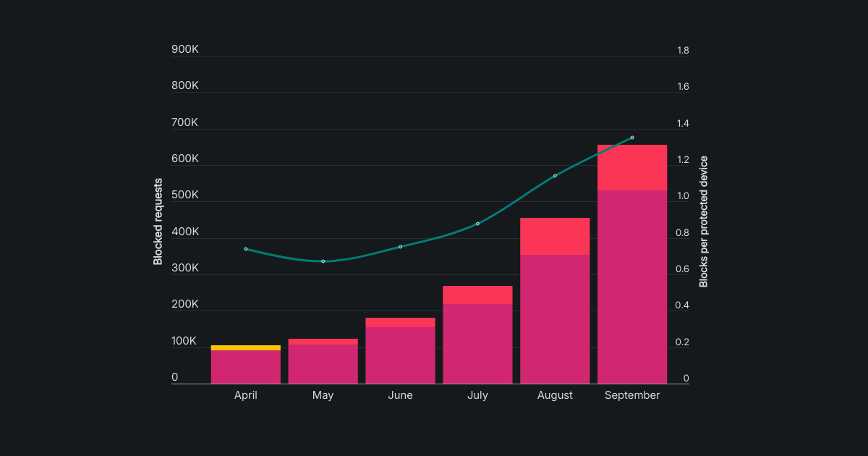Select the red top segment of August bar

555,236
